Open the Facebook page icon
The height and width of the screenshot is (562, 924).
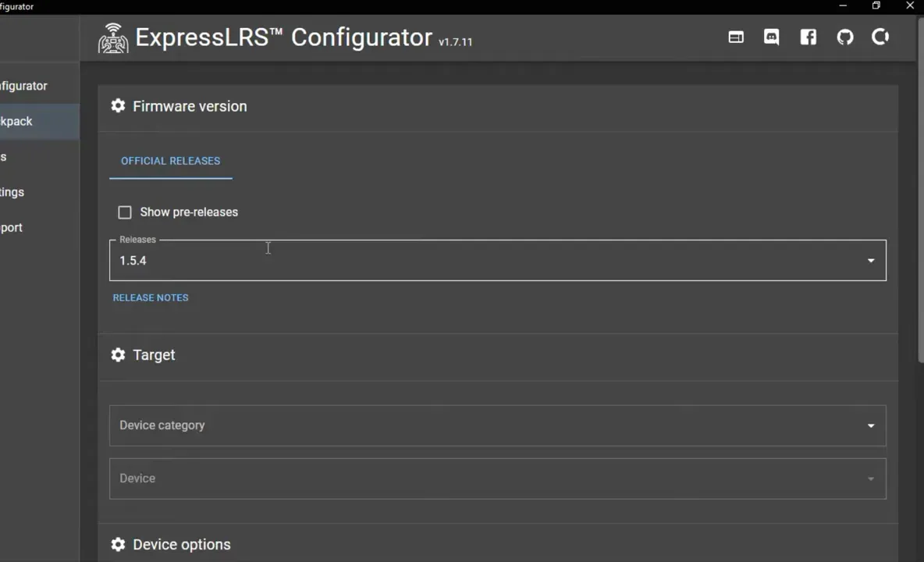point(808,37)
